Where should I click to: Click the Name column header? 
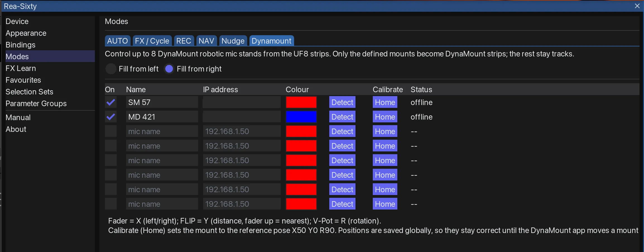136,90
